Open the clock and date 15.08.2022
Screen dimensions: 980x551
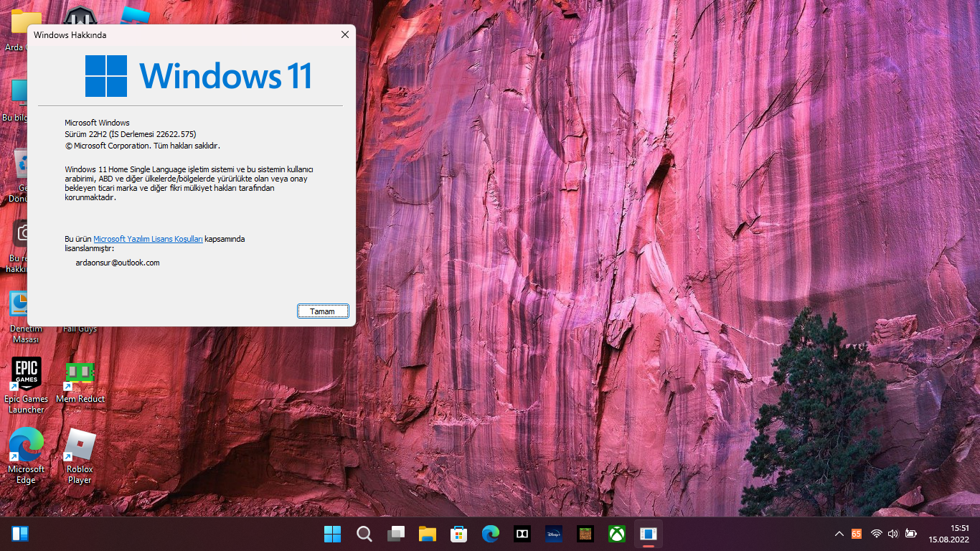tap(949, 534)
